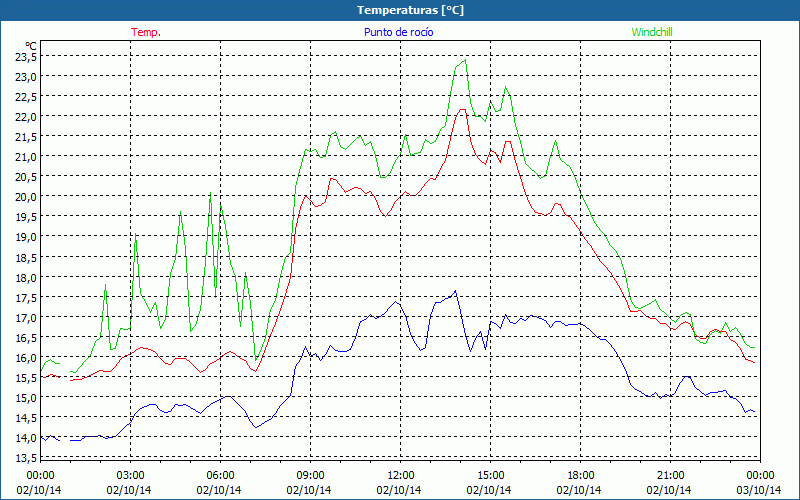The height and width of the screenshot is (500, 800).
Task: Click the blue dew point peak before 14:00
Action: tap(455, 291)
